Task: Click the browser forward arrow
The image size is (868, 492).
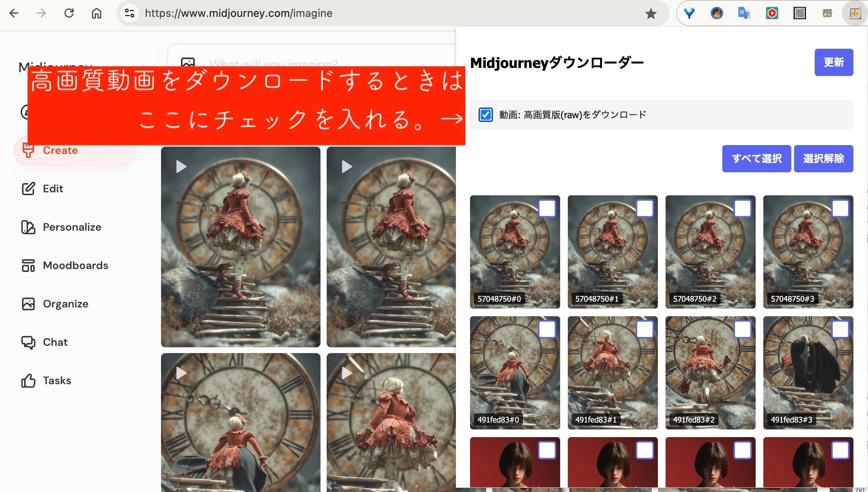Action: [41, 13]
